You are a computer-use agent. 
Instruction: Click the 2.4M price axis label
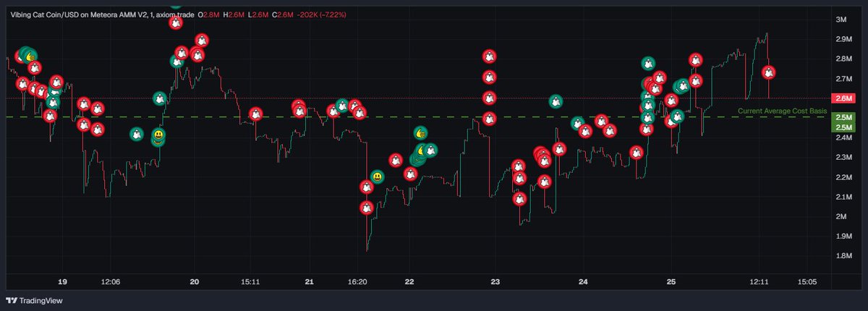click(843, 137)
